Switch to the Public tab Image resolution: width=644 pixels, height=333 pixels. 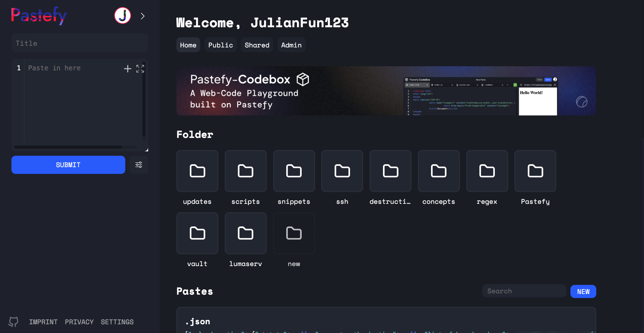220,45
